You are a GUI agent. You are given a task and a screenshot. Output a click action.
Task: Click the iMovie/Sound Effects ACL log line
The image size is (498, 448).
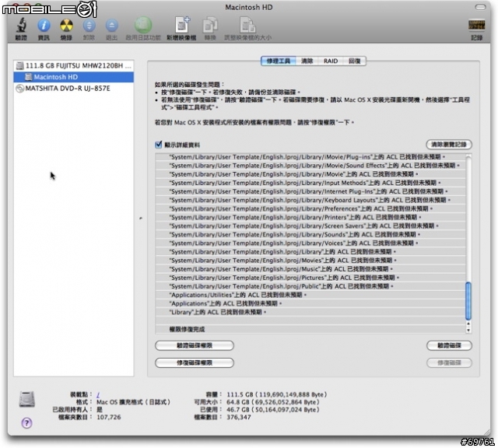click(x=310, y=166)
